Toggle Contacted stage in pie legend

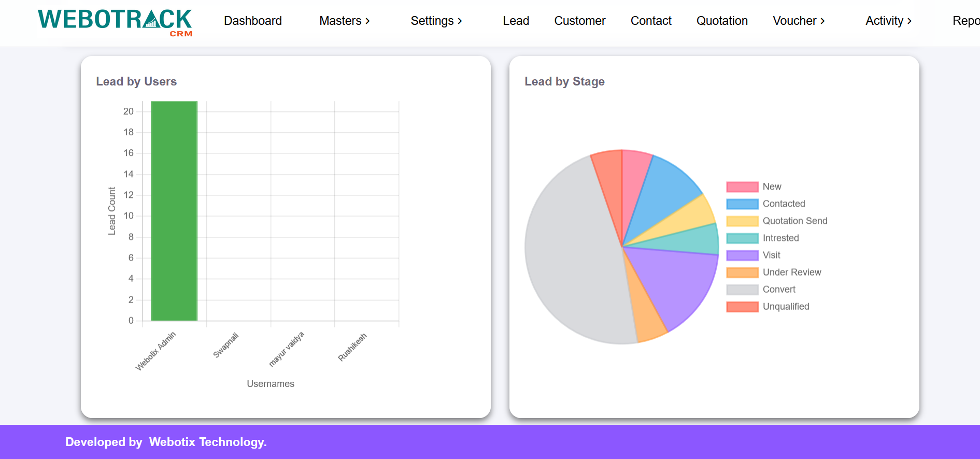(742, 204)
